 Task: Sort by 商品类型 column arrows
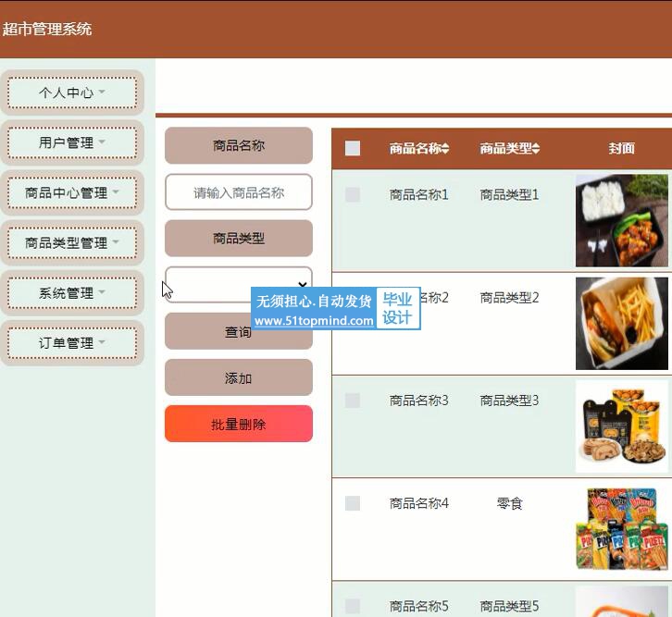click(x=536, y=148)
